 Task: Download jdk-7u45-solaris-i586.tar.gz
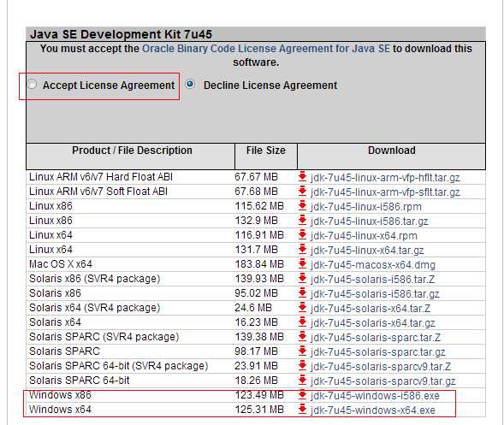pos(375,294)
